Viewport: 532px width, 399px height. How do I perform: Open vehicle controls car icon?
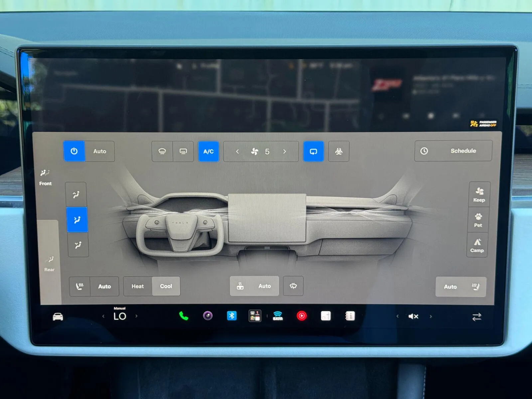[58, 317]
